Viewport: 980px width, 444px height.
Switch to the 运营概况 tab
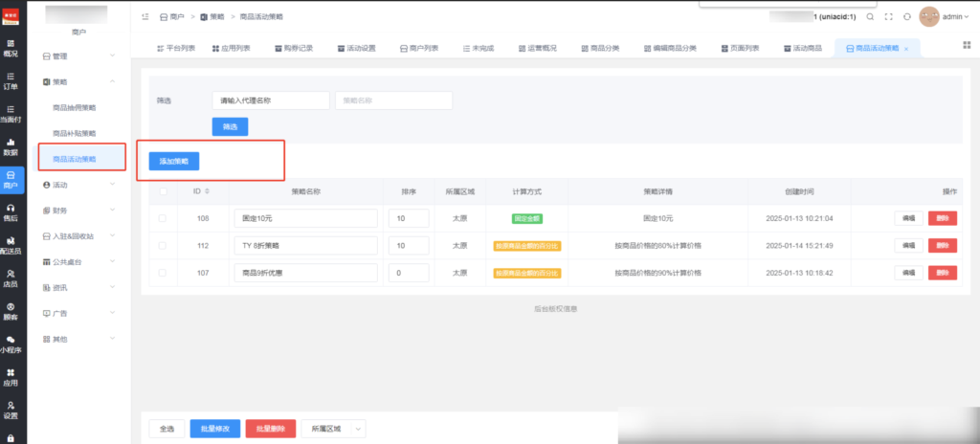click(x=537, y=48)
